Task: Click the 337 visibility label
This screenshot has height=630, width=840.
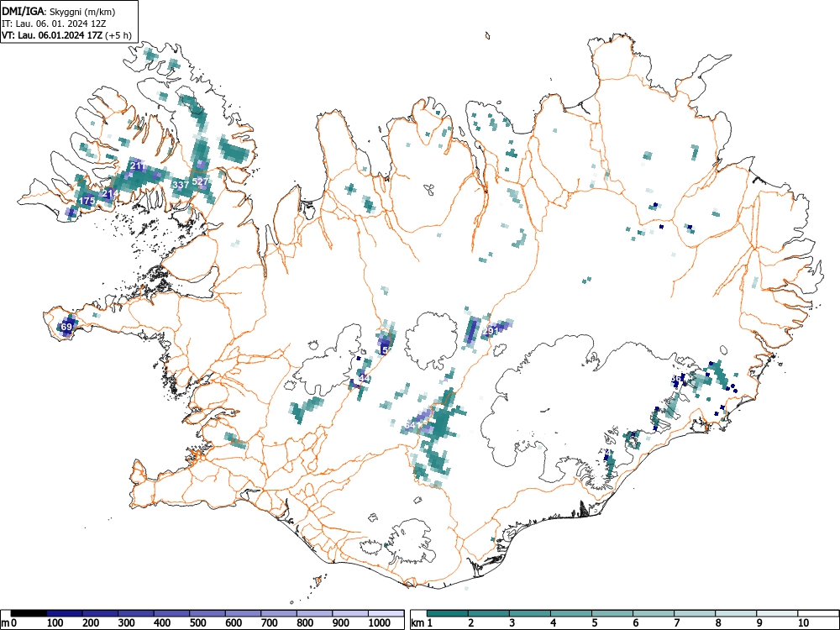Action: click(x=181, y=185)
